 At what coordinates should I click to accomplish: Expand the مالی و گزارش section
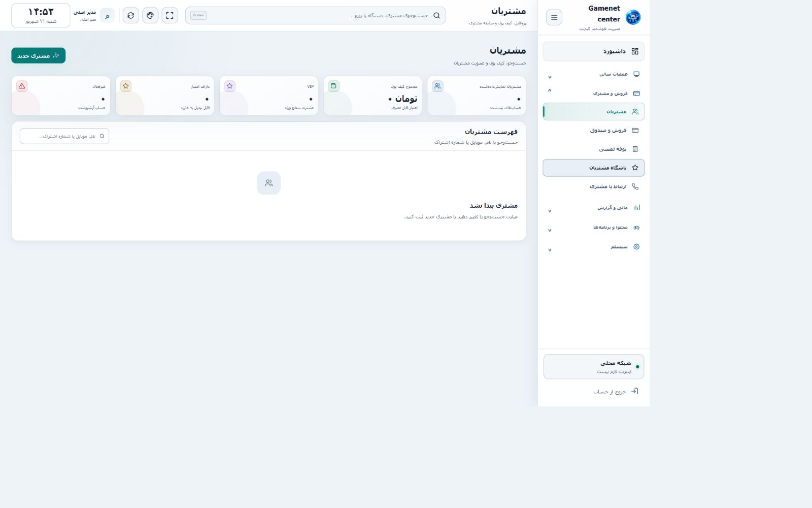pyautogui.click(x=593, y=207)
